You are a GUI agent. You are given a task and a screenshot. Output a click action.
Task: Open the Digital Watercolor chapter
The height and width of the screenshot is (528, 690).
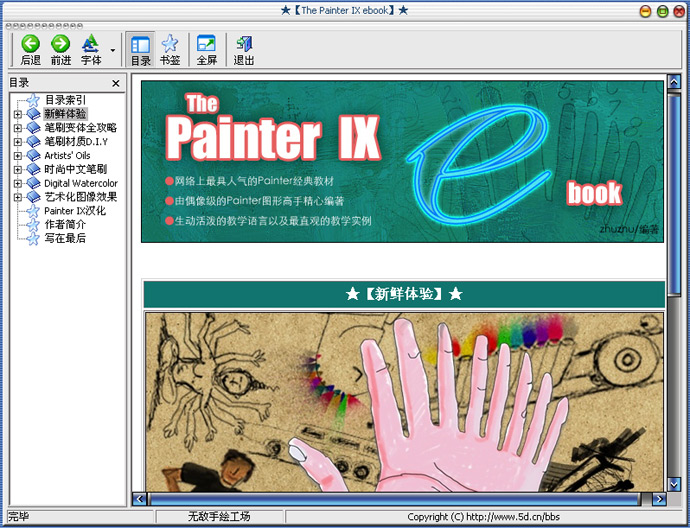(x=81, y=183)
